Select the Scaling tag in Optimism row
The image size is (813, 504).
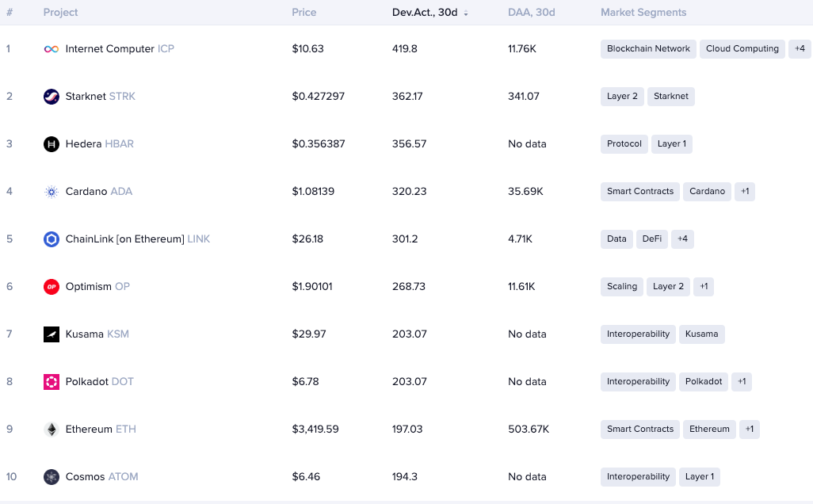click(622, 287)
